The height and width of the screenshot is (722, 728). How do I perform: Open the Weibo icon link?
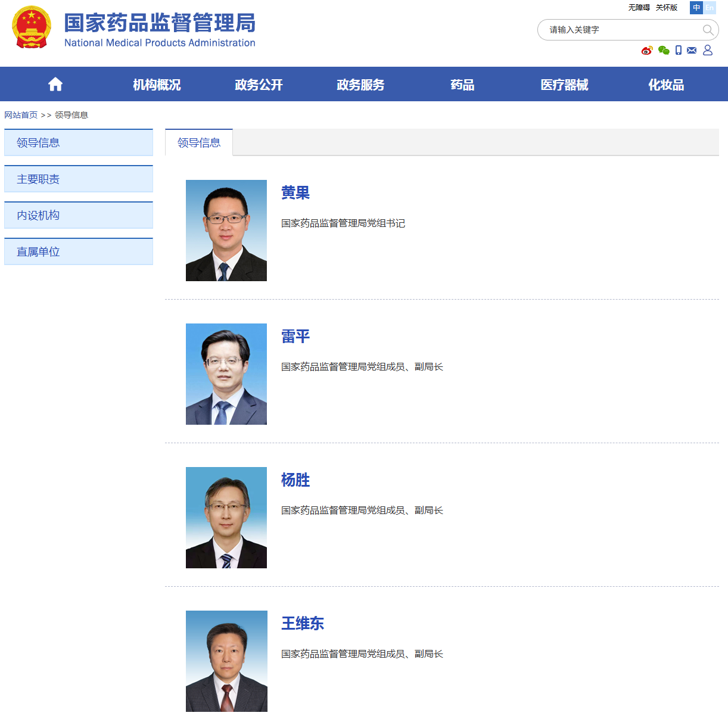pyautogui.click(x=647, y=51)
